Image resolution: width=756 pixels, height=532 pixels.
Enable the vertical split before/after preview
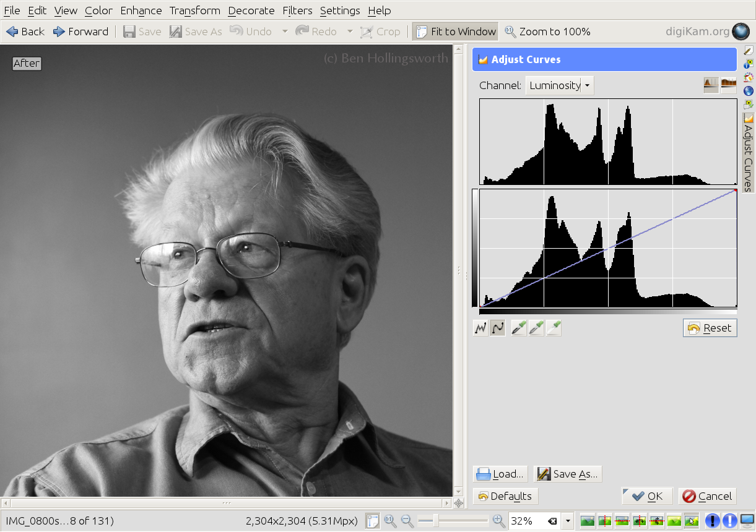606,520
